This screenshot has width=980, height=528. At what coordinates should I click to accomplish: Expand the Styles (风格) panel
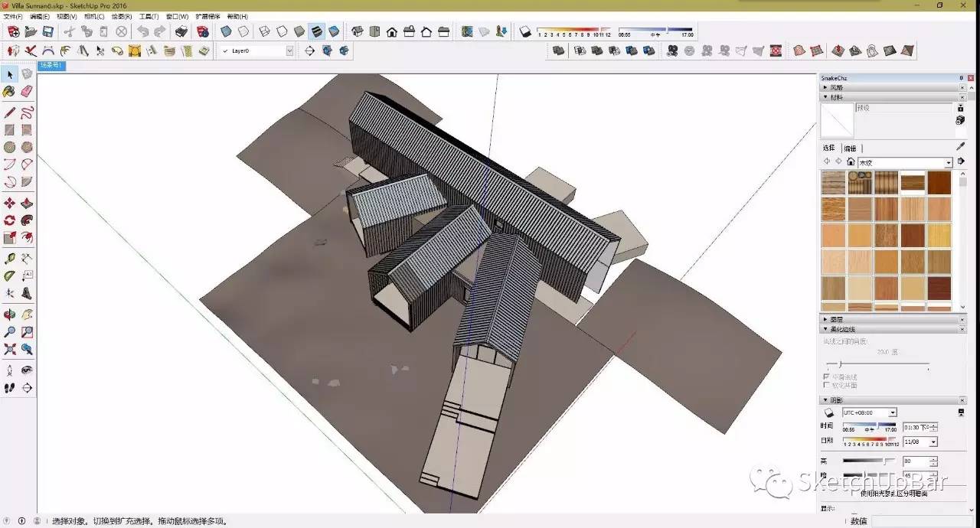(x=836, y=88)
